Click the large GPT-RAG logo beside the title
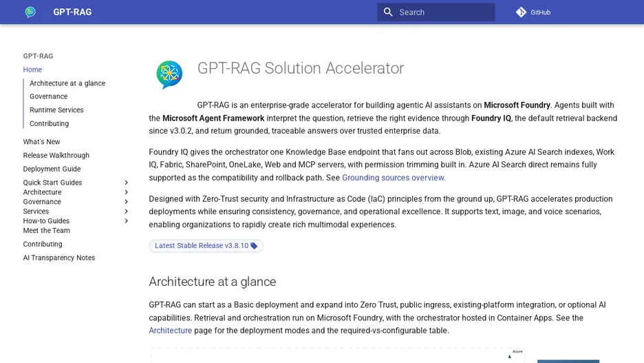644x363 pixels. (x=169, y=75)
